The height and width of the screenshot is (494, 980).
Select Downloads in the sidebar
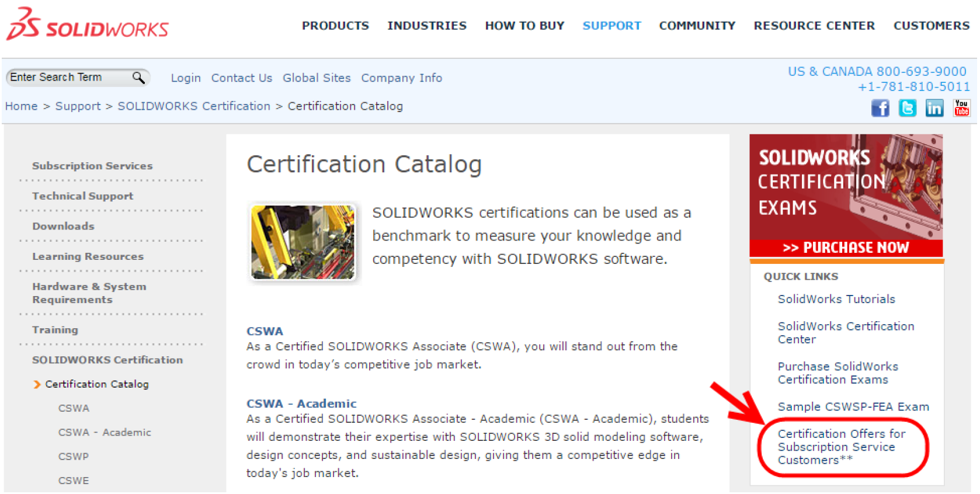tap(63, 226)
